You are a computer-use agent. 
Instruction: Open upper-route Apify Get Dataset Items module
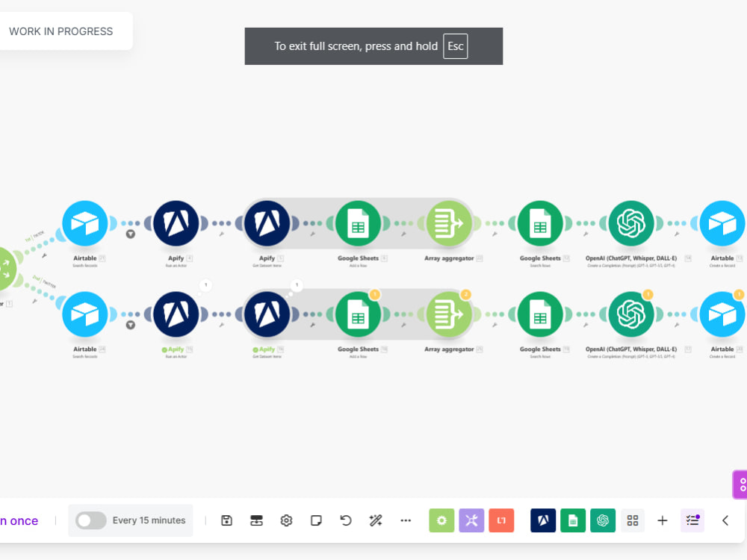click(x=267, y=223)
